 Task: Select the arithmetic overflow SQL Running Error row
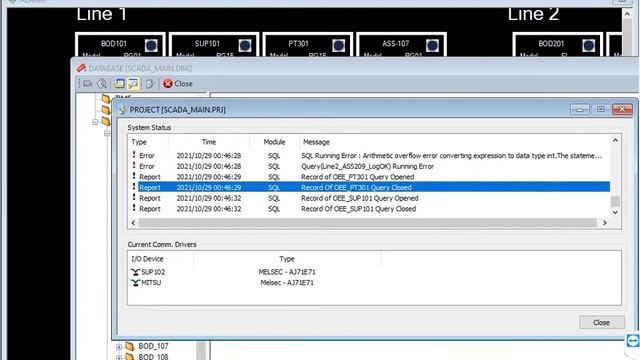coord(369,156)
